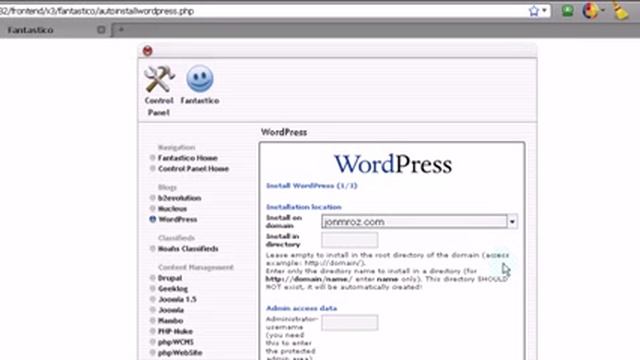Screen dimensions: 640x360
Task: Open the bookmark star dropdown arrow
Action: 544,11
